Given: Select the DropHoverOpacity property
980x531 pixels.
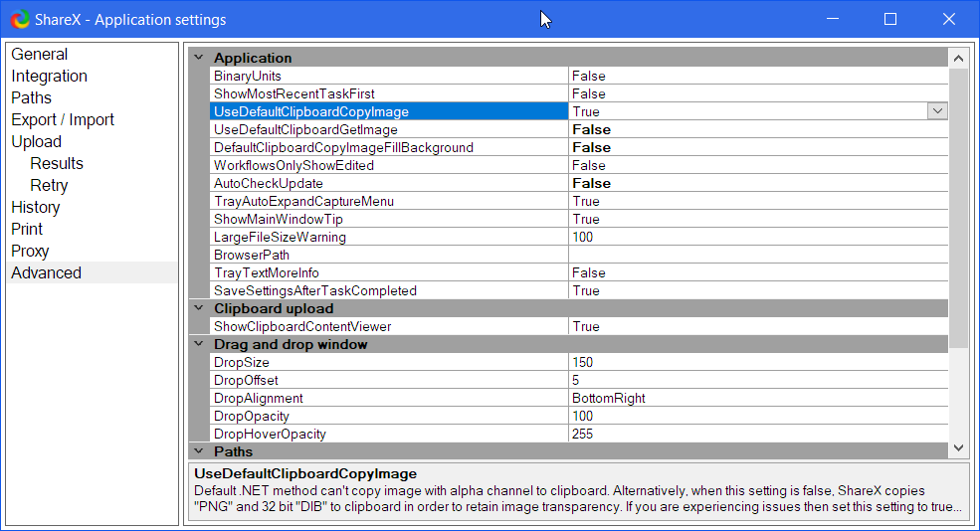Looking at the screenshot, I should click(389, 435).
